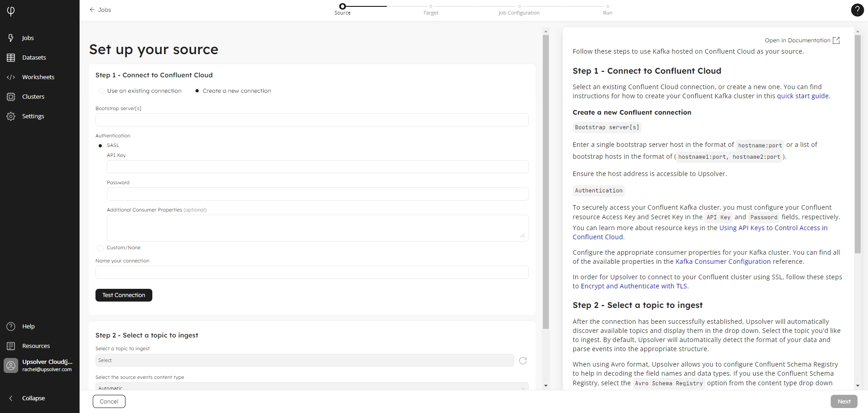Open Settings via the gear icon

pyautogui.click(x=11, y=116)
